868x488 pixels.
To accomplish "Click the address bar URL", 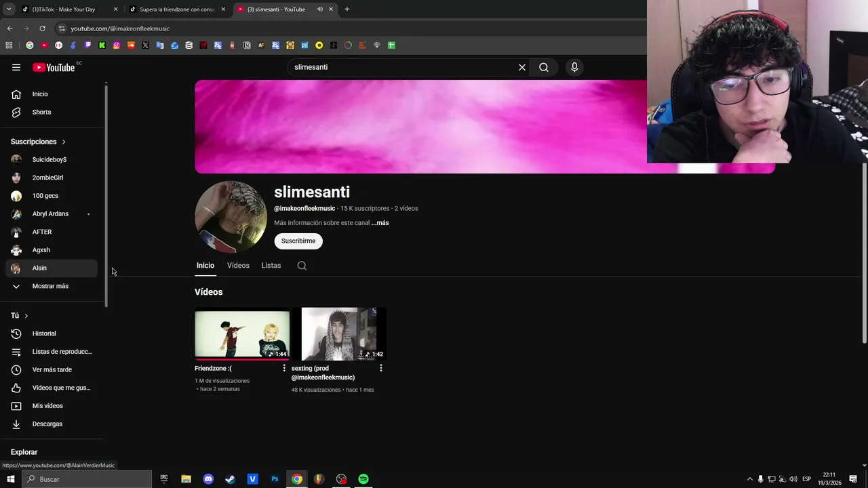I will (x=120, y=28).
